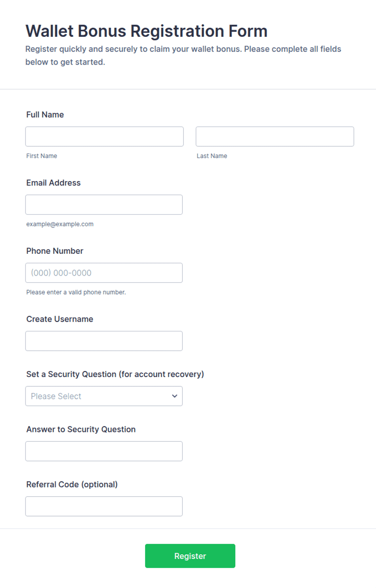Click the 'Full Name' field label
This screenshot has height=588, width=376.
tap(45, 115)
